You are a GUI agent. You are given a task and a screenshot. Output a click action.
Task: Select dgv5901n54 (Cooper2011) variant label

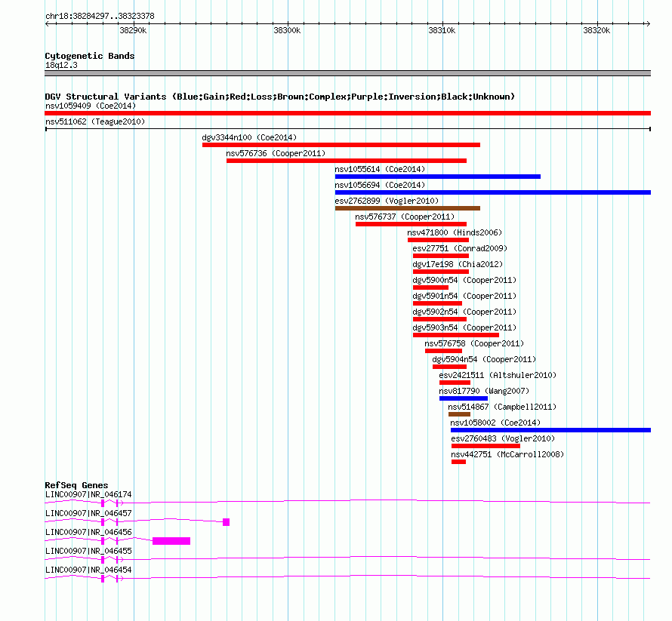[x=464, y=296]
